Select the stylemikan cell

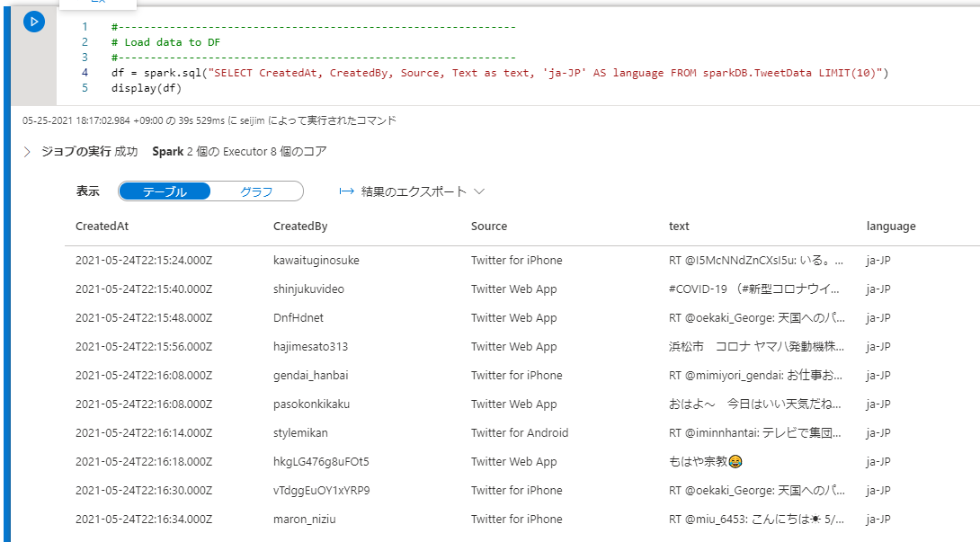pos(300,432)
